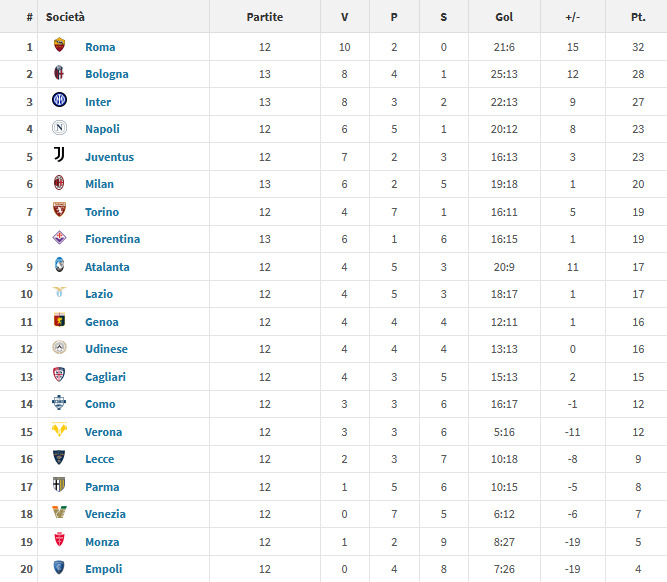Click the Bologna club crest icon

[x=59, y=74]
